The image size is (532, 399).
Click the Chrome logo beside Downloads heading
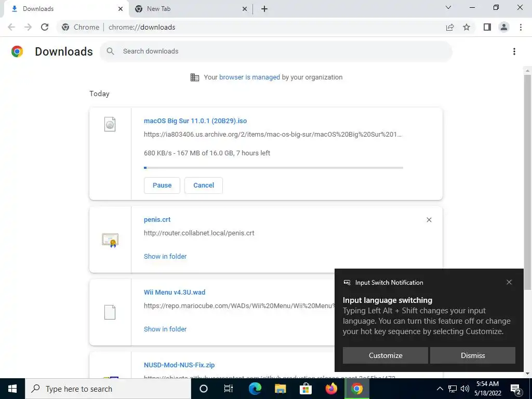point(17,51)
